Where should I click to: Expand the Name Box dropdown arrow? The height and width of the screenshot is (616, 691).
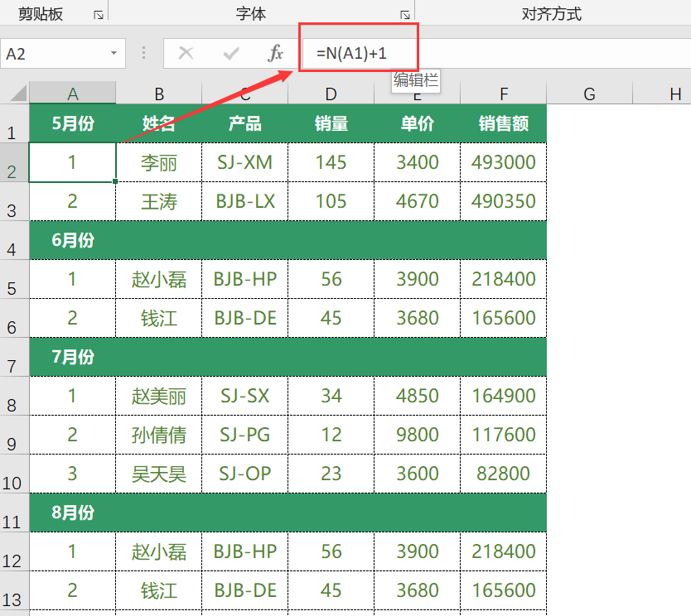pyautogui.click(x=114, y=53)
